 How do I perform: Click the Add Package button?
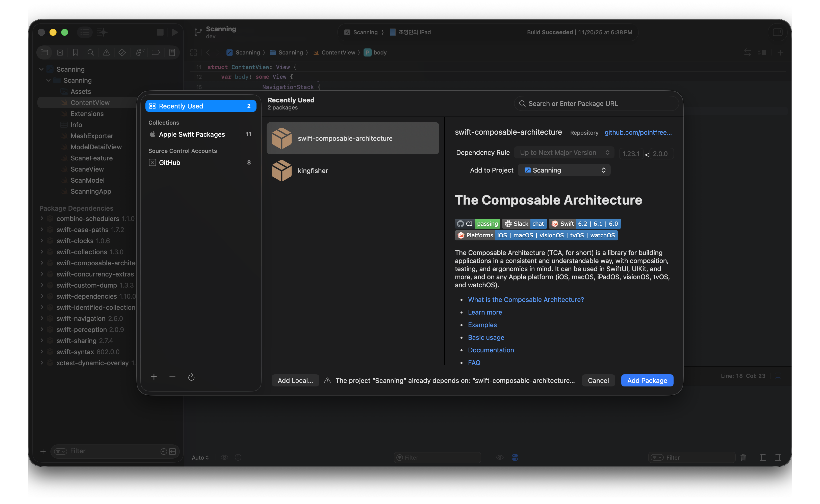pos(647,380)
